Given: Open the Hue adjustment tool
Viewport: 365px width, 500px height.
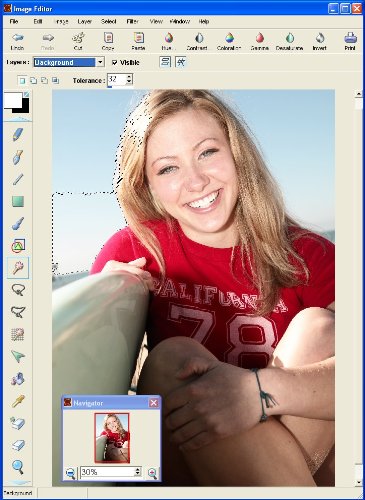Looking at the screenshot, I should (x=168, y=41).
